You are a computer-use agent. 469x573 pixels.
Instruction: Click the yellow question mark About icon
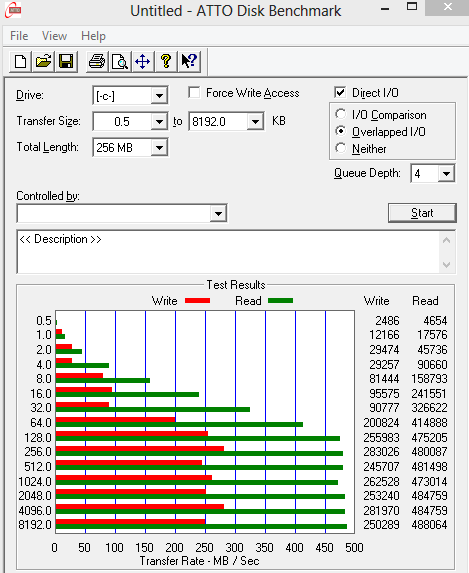click(166, 61)
